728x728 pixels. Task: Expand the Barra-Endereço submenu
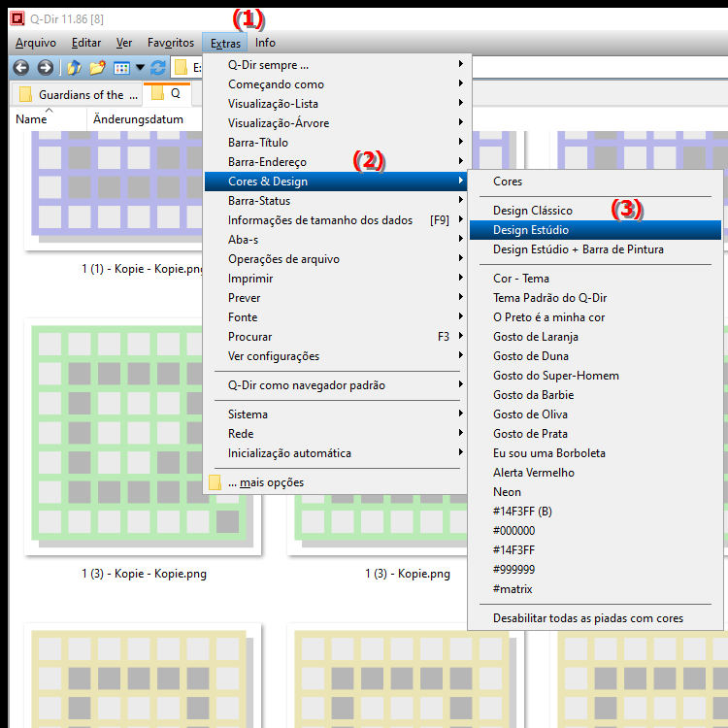[335, 162]
